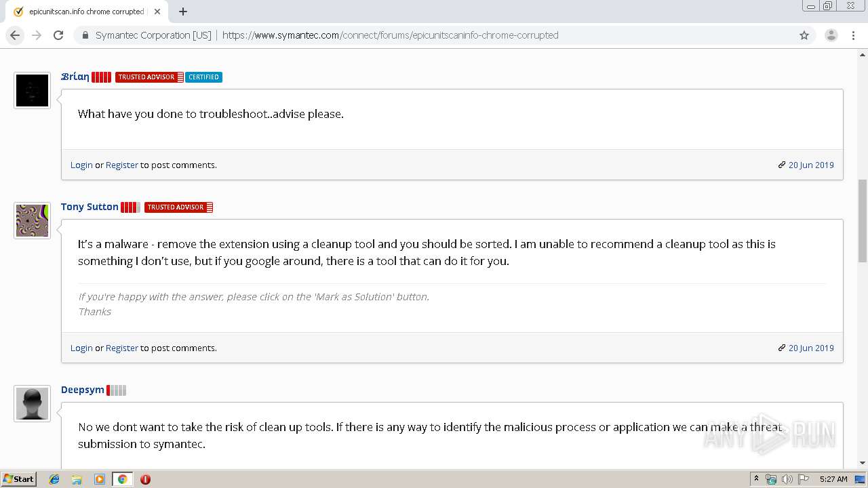Screen dimensions: 868x488
Task: Click the Action Center flag icon
Action: [x=804, y=479]
